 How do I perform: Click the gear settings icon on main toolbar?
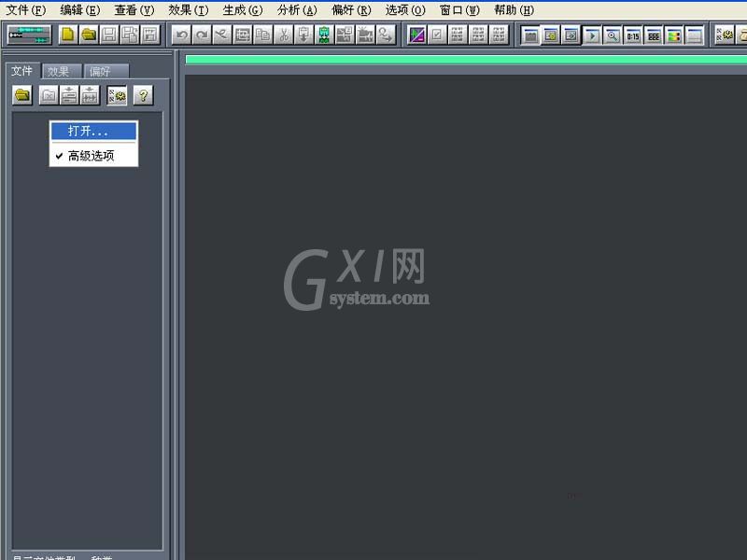(725, 35)
